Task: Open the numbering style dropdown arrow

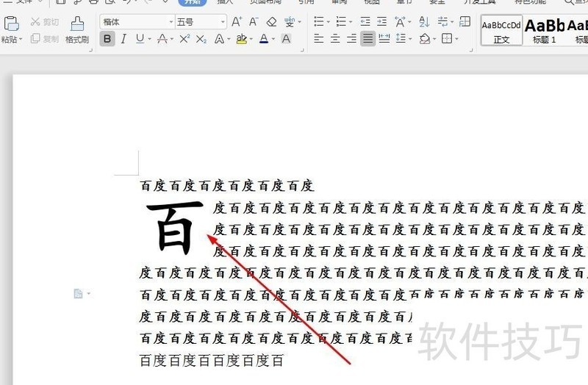Action: 351,22
